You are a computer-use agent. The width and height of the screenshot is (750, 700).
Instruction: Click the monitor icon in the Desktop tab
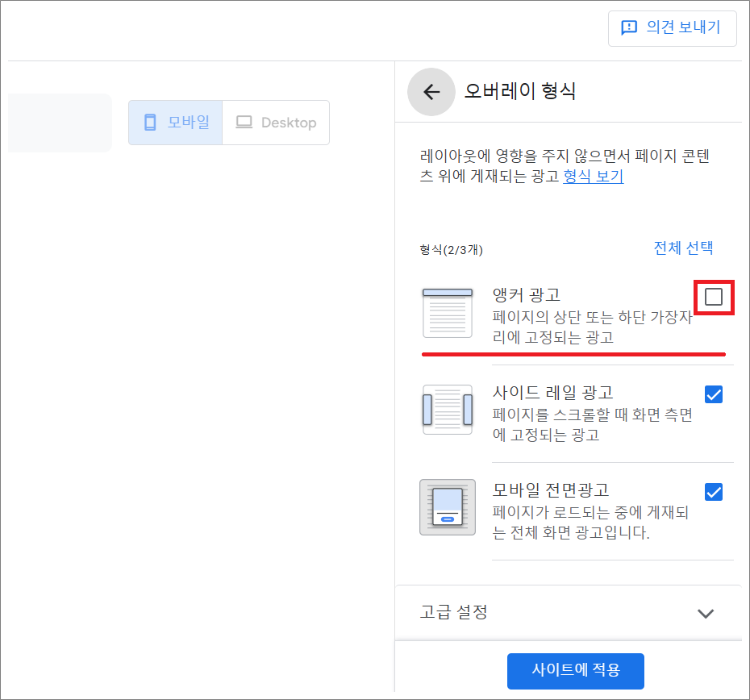[243, 122]
